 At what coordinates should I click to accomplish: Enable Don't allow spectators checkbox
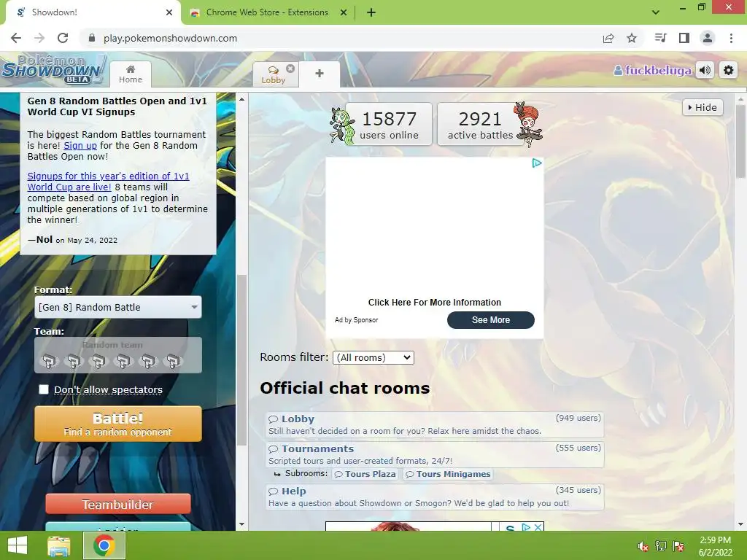(x=44, y=389)
